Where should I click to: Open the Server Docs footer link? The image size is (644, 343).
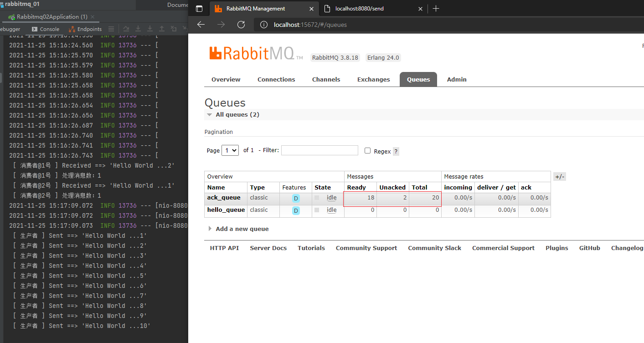268,248
